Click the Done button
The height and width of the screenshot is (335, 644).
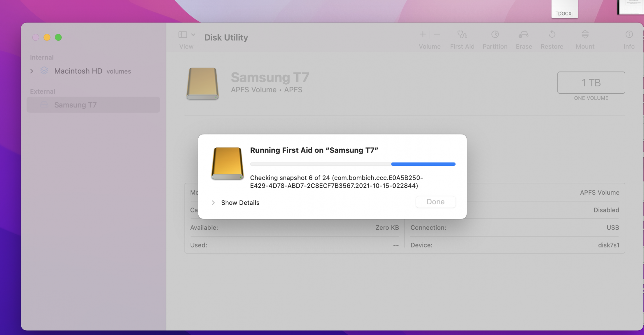coord(436,202)
